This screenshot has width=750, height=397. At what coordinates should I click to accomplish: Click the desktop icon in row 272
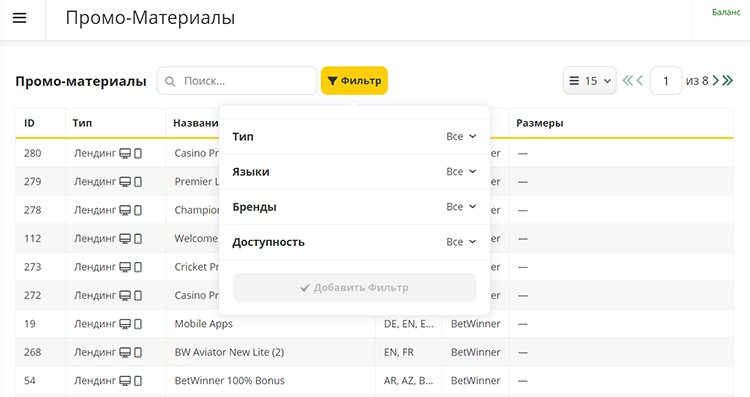125,296
